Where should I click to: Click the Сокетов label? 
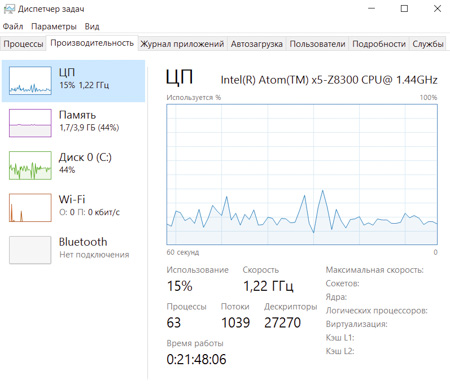(342, 284)
